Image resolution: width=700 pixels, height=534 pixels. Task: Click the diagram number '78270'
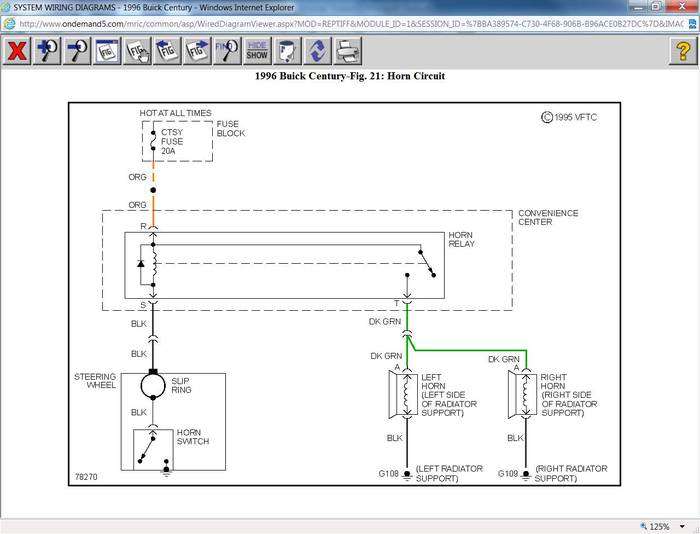point(86,477)
